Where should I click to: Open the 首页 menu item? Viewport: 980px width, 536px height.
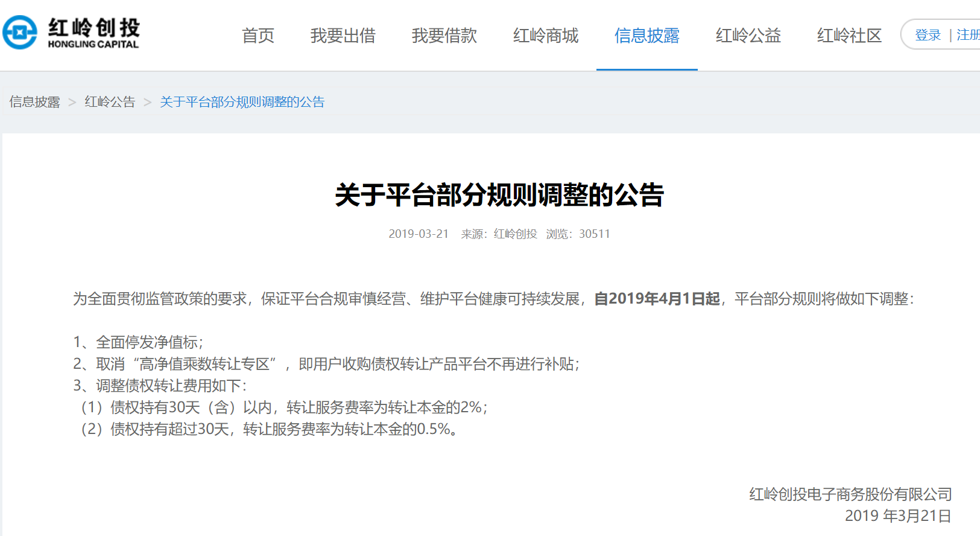tap(258, 36)
